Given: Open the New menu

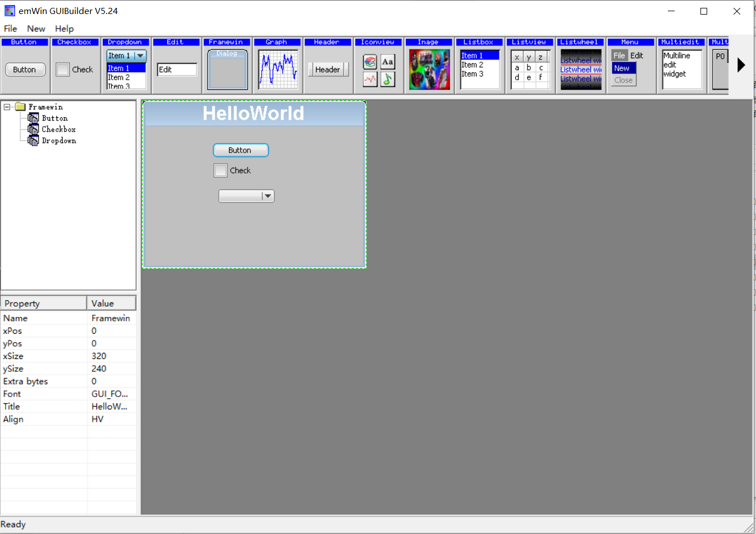Looking at the screenshot, I should pos(36,29).
